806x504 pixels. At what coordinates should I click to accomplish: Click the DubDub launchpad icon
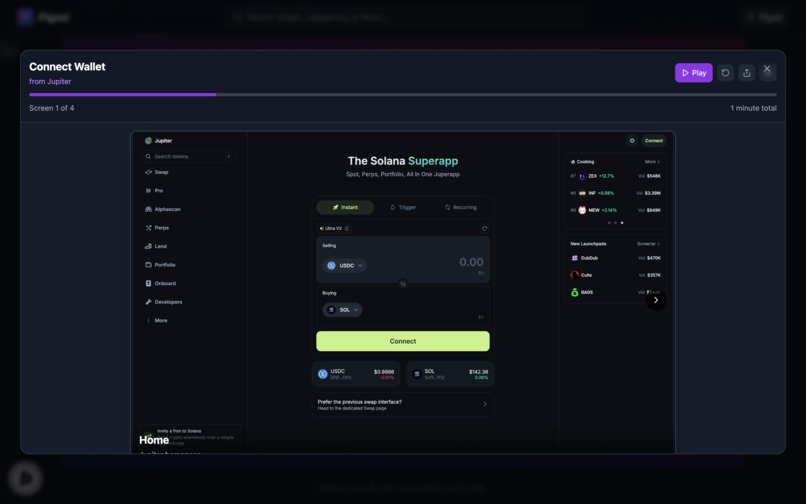click(x=575, y=258)
